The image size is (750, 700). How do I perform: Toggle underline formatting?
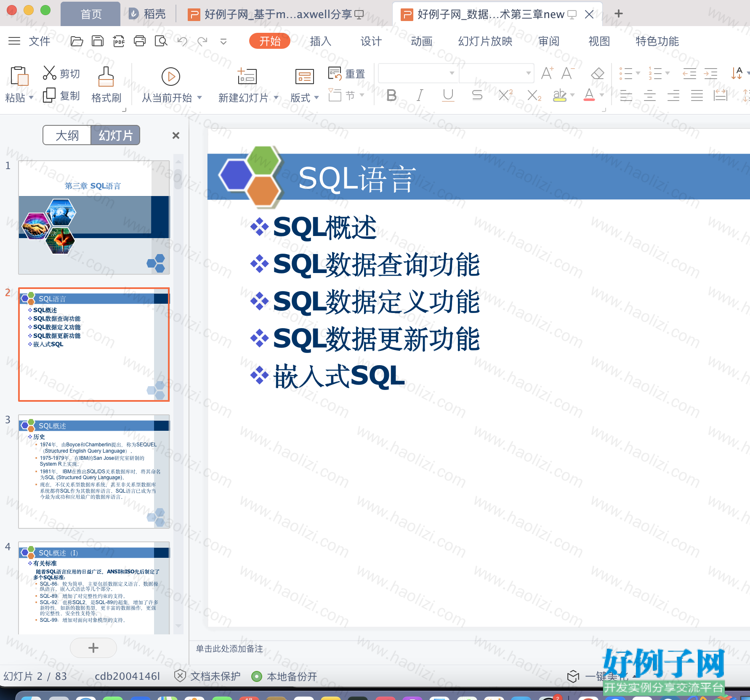tap(448, 95)
